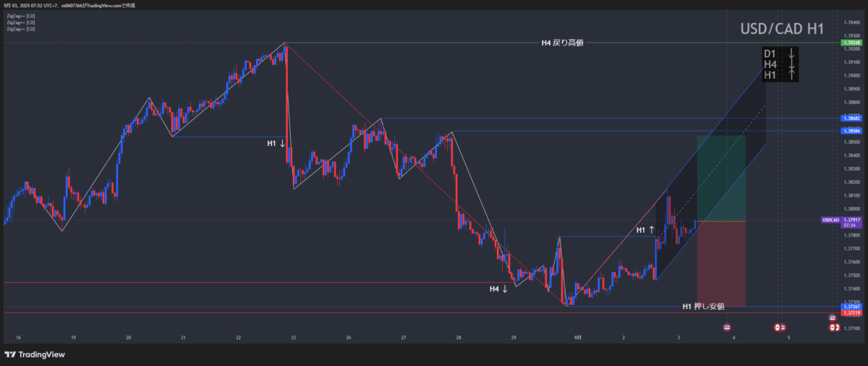Click the green profit target zone
868x366 pixels.
click(720, 177)
